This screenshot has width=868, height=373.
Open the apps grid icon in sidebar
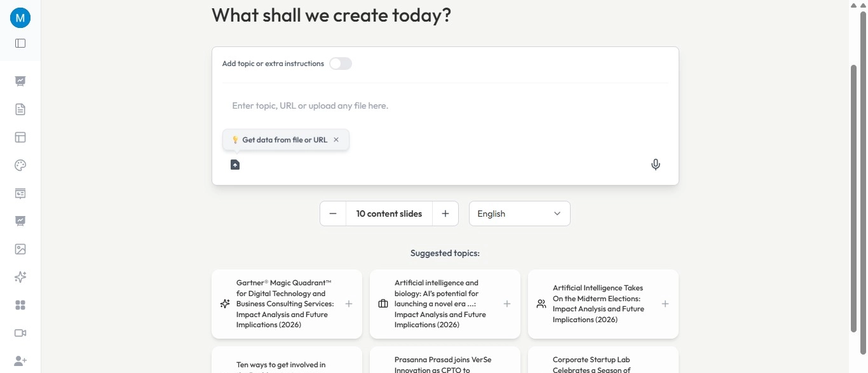[x=20, y=305]
